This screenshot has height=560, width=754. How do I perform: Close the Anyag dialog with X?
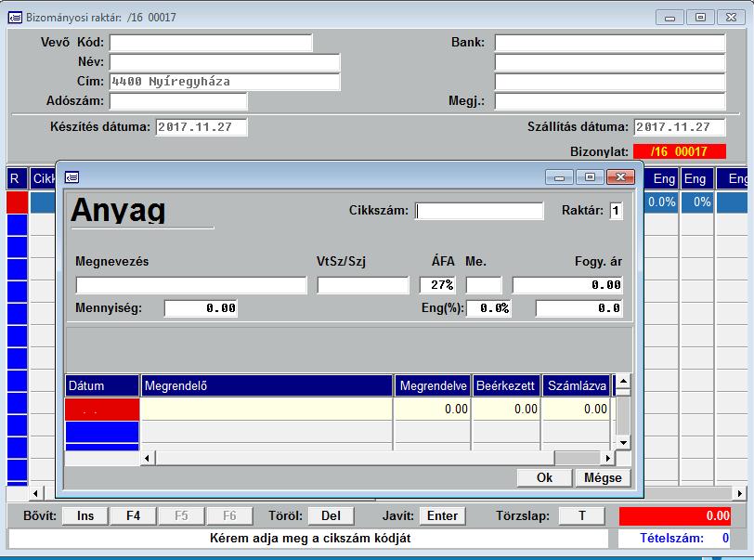tap(620, 177)
